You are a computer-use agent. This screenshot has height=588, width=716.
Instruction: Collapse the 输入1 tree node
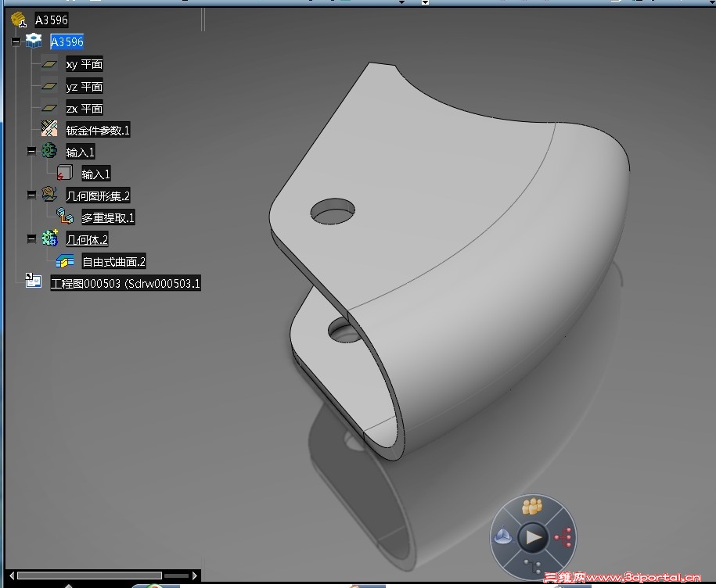31,151
